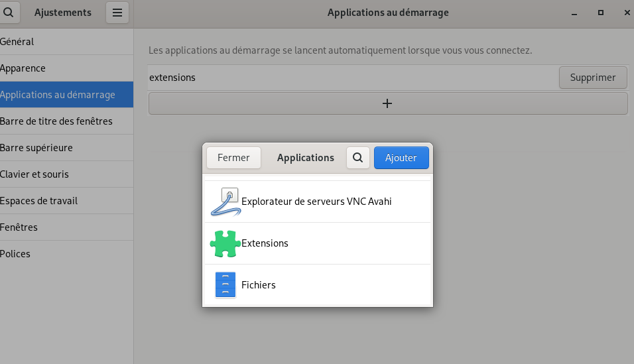The image size is (634, 364).
Task: Click the search icon in Ajustements header
Action: click(x=8, y=13)
